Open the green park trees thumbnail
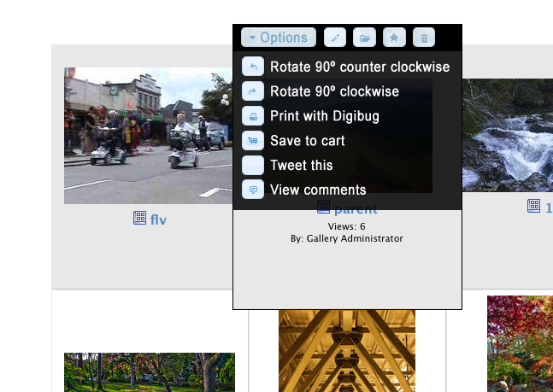The height and width of the screenshot is (392, 553). pos(150,372)
